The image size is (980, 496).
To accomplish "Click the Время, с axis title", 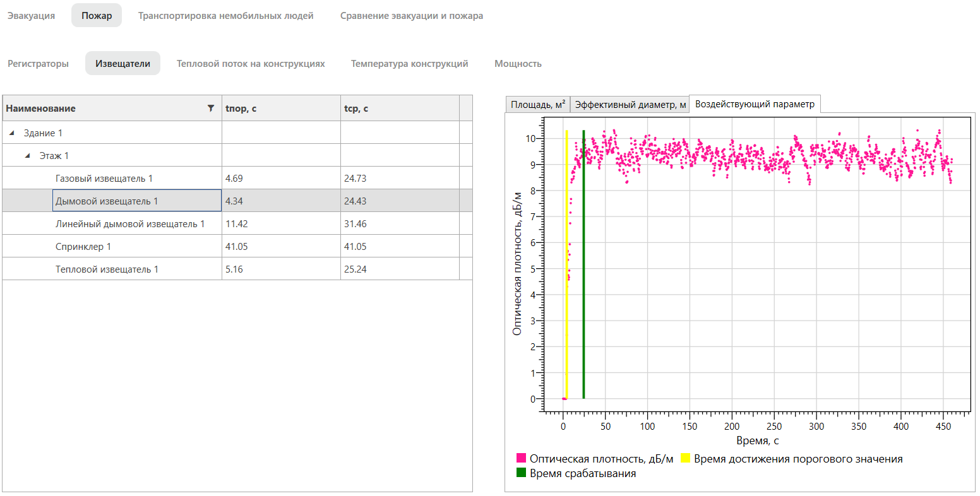I will click(x=757, y=440).
